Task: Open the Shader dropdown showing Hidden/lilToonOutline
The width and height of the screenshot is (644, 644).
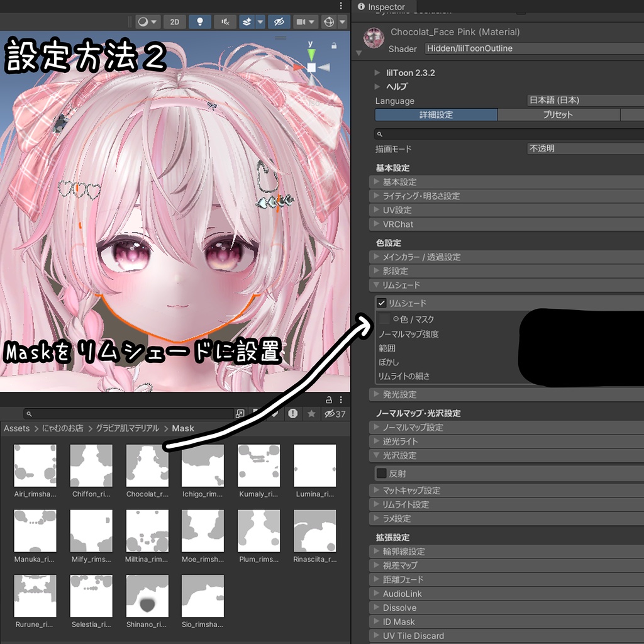Action: (x=533, y=48)
